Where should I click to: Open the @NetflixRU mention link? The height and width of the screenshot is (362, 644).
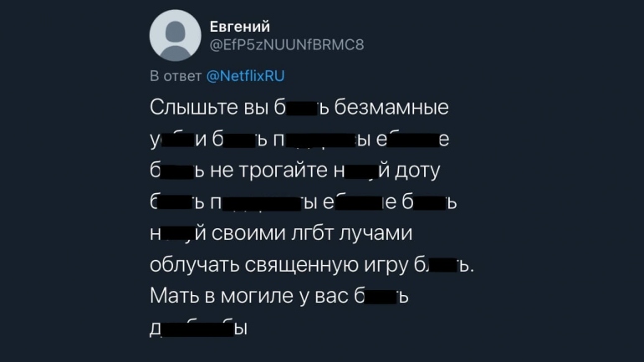[246, 77]
